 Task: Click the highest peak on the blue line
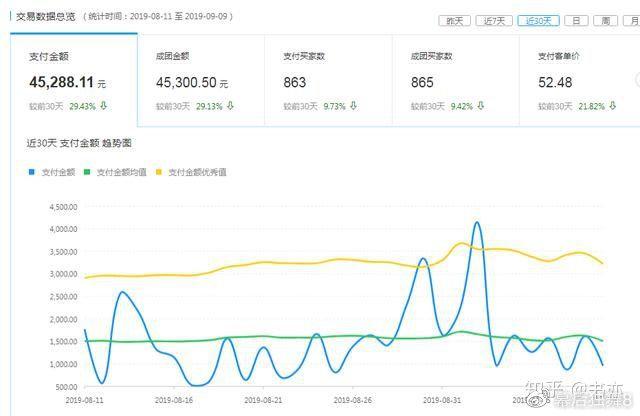click(x=476, y=223)
